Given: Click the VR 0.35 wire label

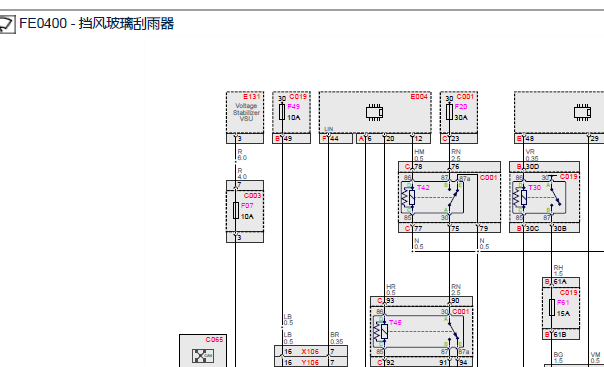Looking at the screenshot, I should coord(532,155).
